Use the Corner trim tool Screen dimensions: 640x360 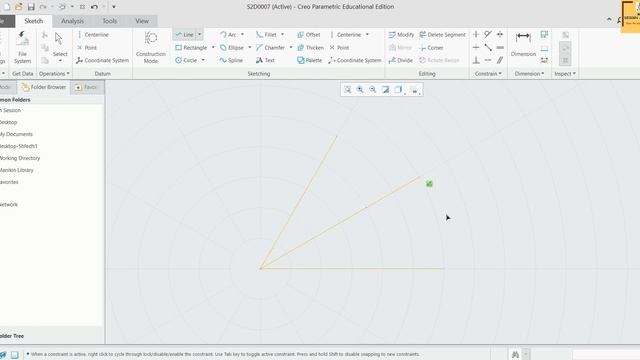pyautogui.click(x=431, y=47)
